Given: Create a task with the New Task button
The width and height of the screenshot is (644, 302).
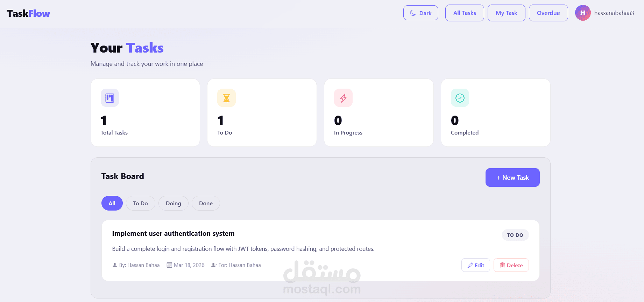Looking at the screenshot, I should (x=512, y=177).
